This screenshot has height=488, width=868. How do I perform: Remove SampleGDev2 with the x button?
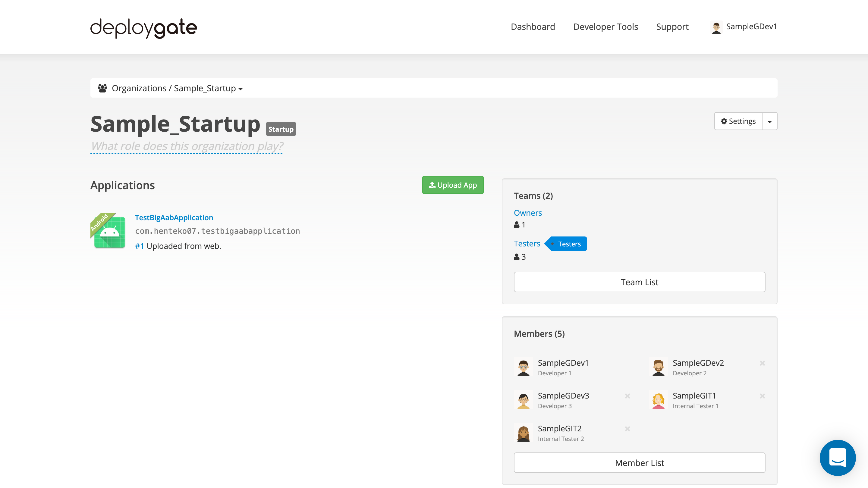762,363
